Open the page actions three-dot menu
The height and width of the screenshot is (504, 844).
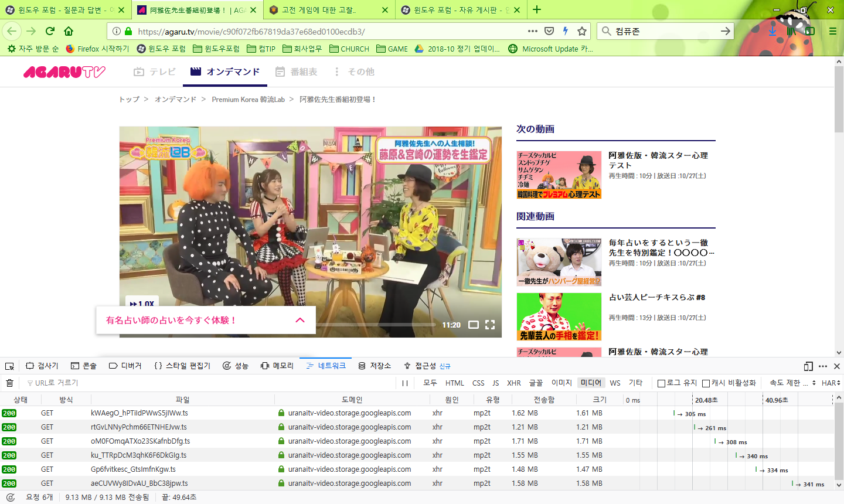click(532, 31)
